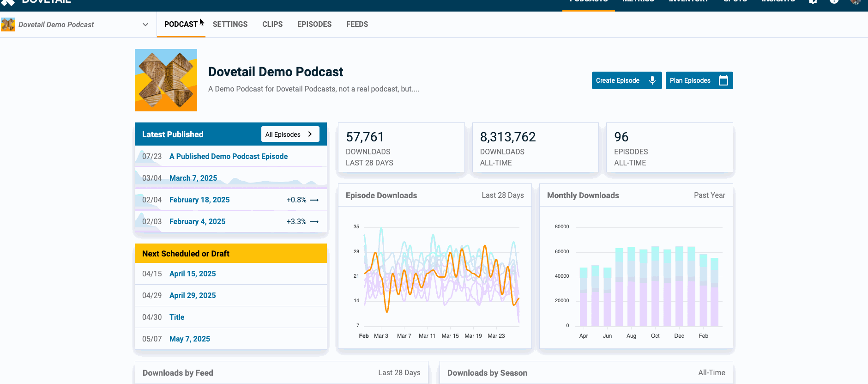Click the microphone icon in Create Episode
This screenshot has height=384, width=868.
(x=652, y=80)
